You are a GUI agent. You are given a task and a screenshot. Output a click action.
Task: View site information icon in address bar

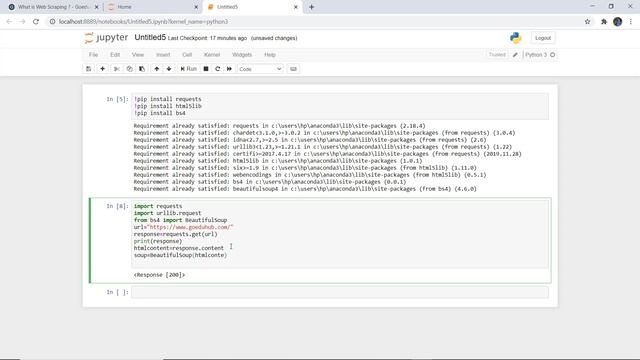[x=52, y=22]
